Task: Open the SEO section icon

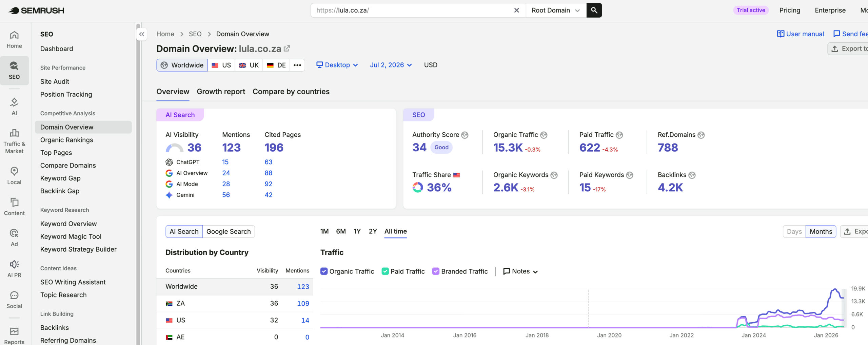Action: pos(14,71)
